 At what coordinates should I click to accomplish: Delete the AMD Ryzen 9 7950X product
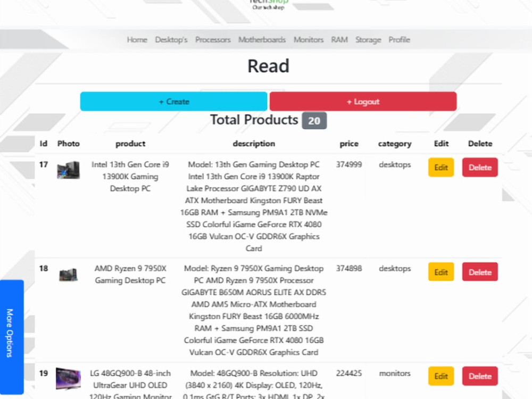pyautogui.click(x=480, y=272)
